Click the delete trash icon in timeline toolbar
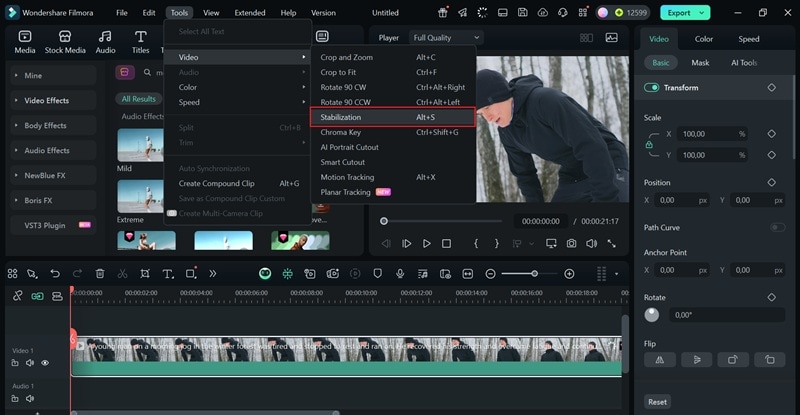Image resolution: width=800 pixels, height=415 pixels. [100, 274]
